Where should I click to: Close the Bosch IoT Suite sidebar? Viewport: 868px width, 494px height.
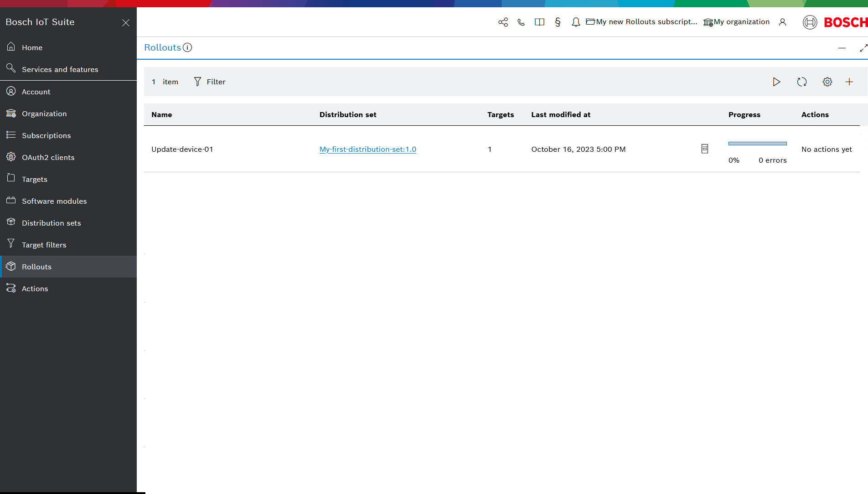pyautogui.click(x=126, y=23)
